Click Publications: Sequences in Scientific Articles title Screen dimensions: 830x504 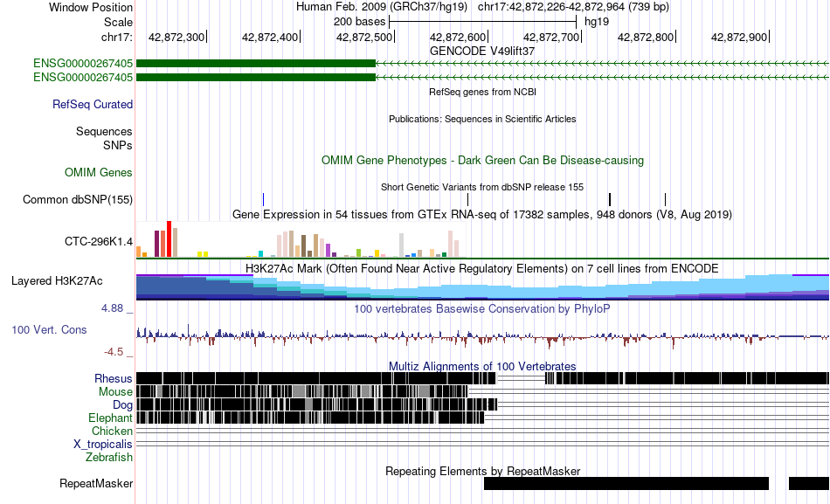click(482, 119)
